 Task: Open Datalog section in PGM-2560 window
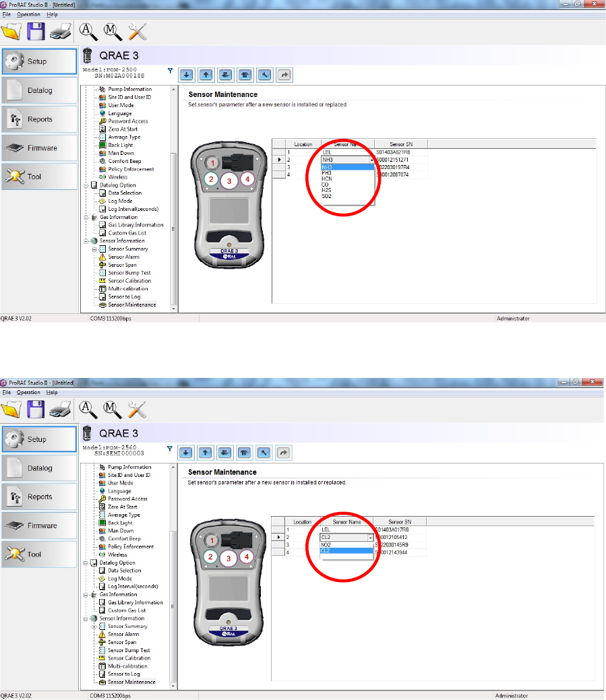[x=39, y=468]
